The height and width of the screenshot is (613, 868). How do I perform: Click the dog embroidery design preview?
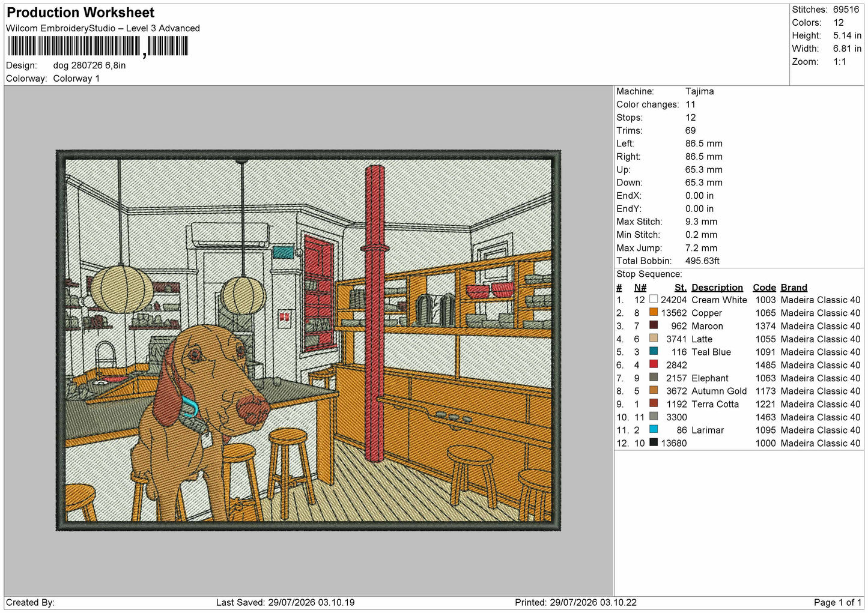pyautogui.click(x=308, y=340)
